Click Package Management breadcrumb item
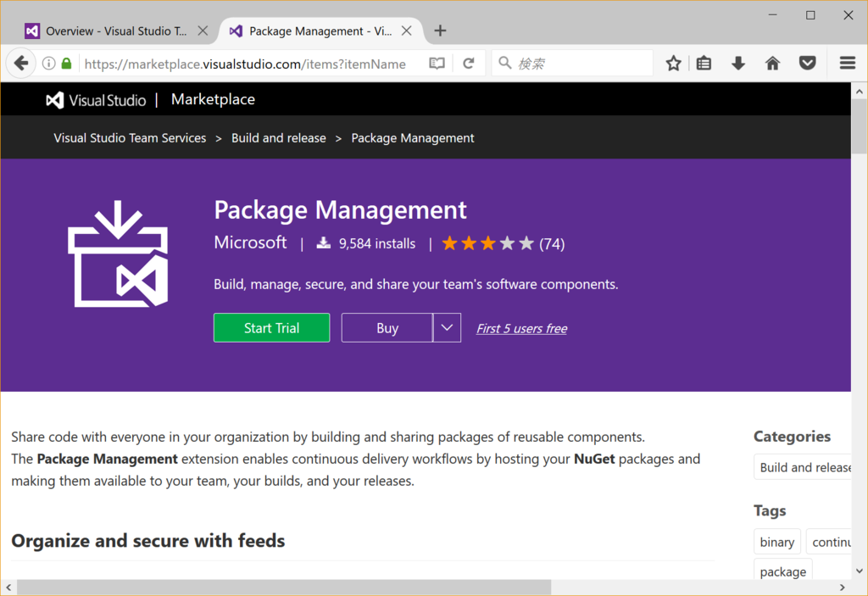This screenshot has height=596, width=868. pyautogui.click(x=413, y=138)
